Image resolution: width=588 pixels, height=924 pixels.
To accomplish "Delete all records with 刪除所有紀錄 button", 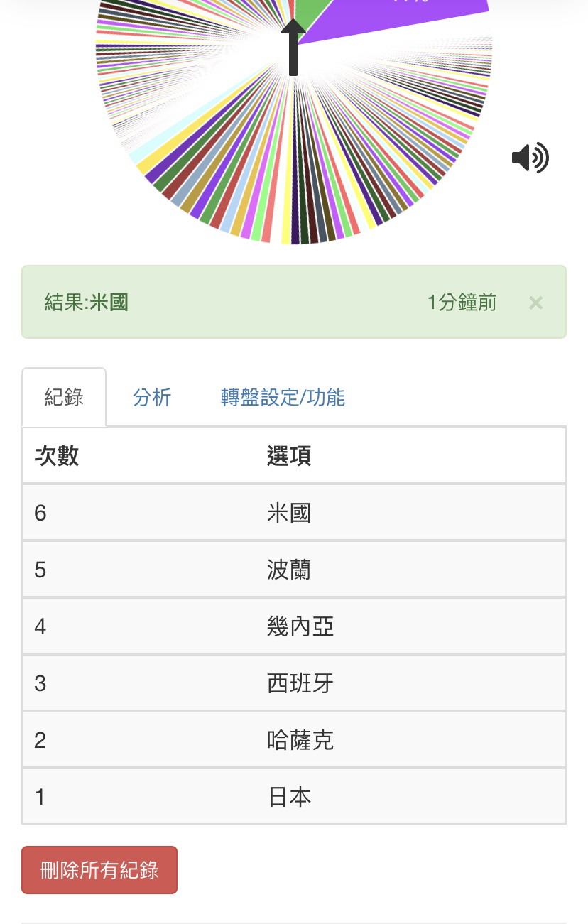I will coord(99,870).
